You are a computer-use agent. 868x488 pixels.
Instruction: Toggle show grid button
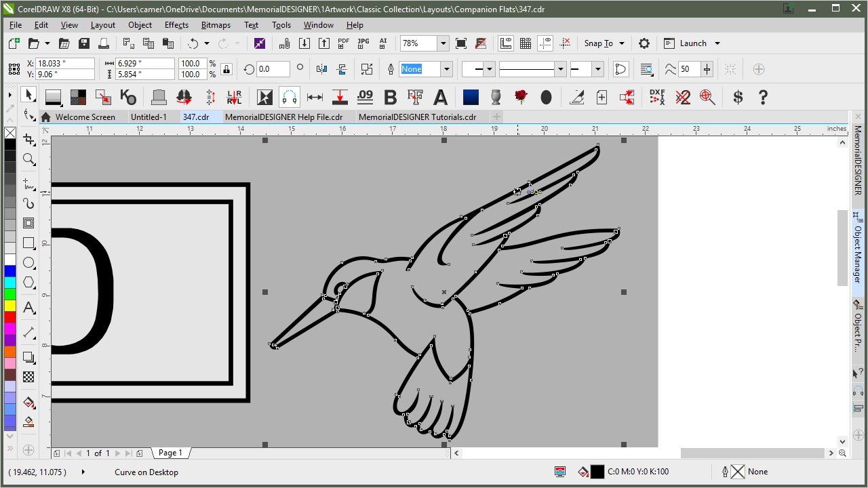click(526, 43)
